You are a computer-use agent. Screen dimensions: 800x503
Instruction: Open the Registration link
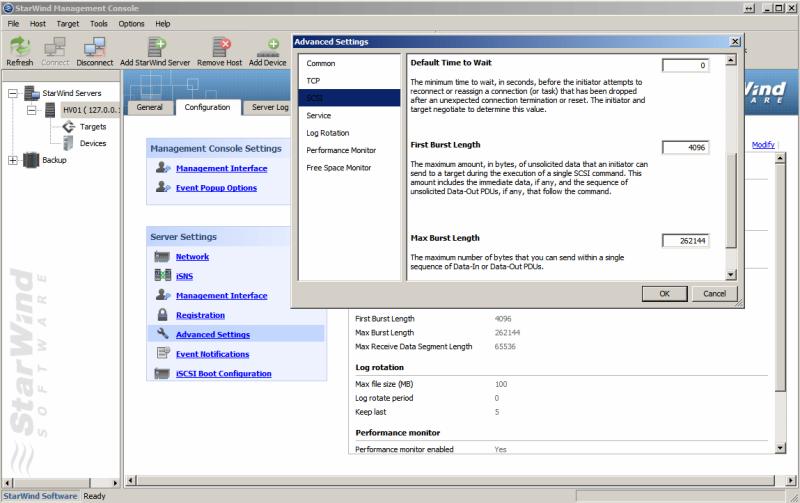click(x=200, y=315)
